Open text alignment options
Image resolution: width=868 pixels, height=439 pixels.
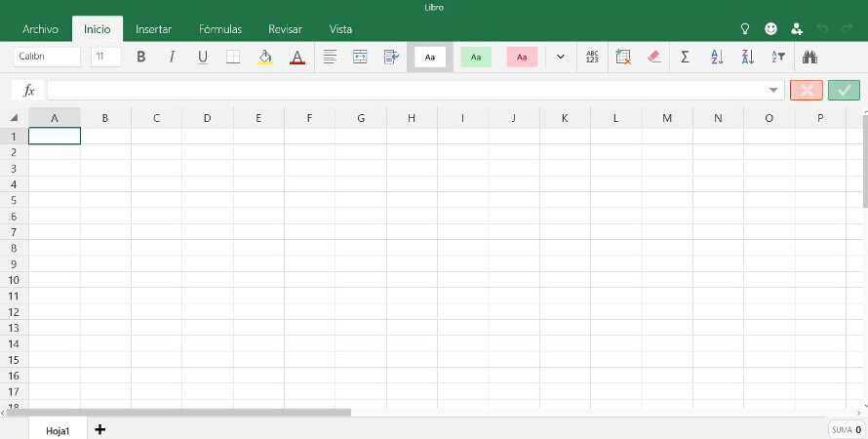click(330, 57)
